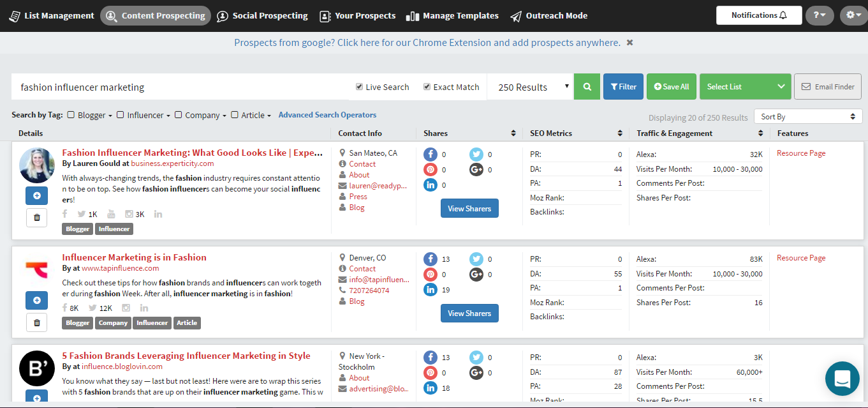The image size is (868, 408).
Task: Click Google Plus icon for Lauren Gould result
Action: point(476,170)
